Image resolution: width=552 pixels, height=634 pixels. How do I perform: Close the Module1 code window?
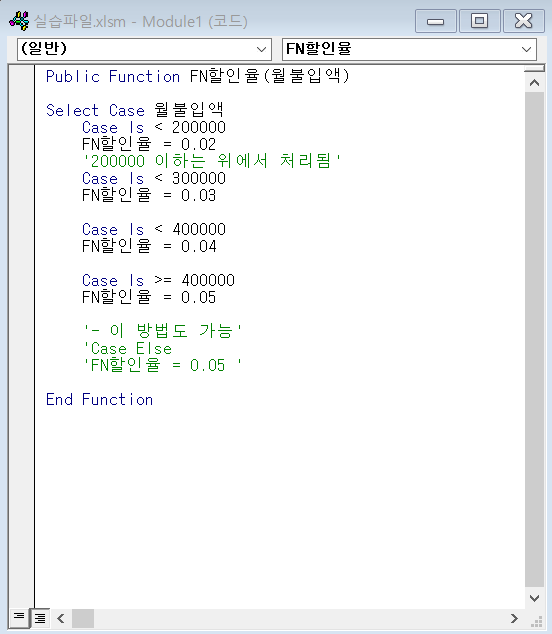click(x=524, y=21)
